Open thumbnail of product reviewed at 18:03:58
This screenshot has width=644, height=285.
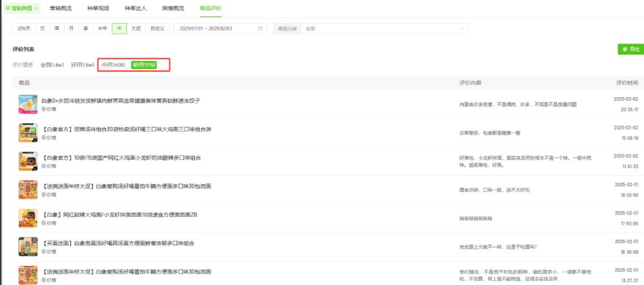28,190
